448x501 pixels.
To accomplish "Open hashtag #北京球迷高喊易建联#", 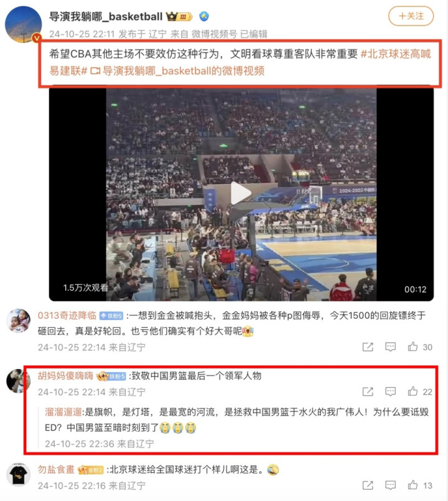I will click(x=240, y=62).
